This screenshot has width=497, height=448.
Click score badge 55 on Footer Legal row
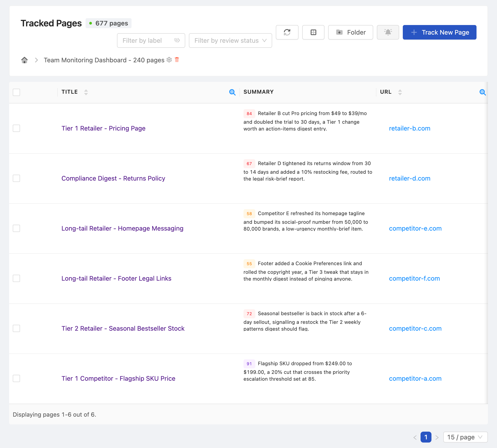tap(249, 264)
